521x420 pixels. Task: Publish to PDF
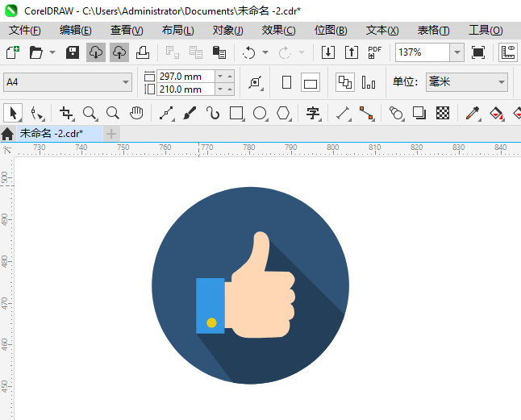[x=375, y=52]
